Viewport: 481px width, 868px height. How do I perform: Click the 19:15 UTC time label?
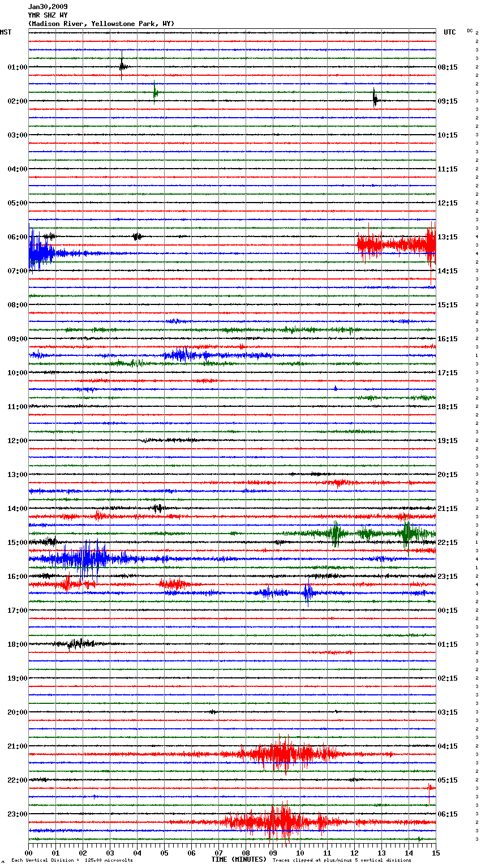tap(448, 441)
